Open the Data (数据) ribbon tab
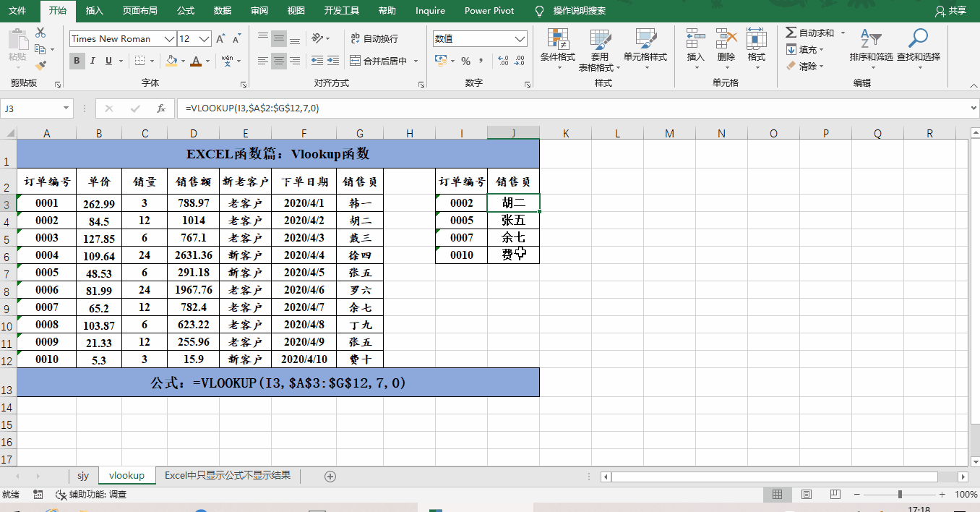Screen dimensions: 980x512 223,11
